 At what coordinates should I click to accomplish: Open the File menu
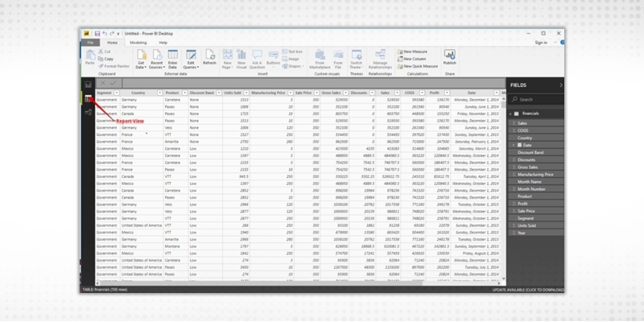tap(90, 43)
